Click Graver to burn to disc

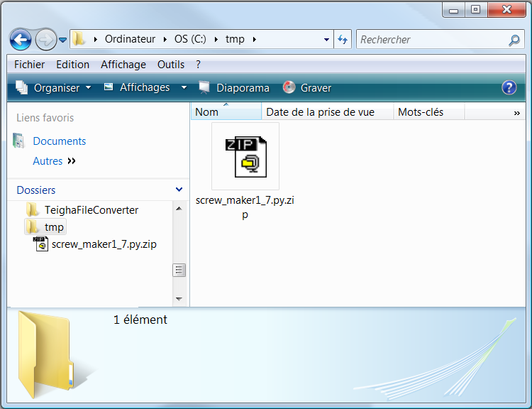tap(307, 87)
